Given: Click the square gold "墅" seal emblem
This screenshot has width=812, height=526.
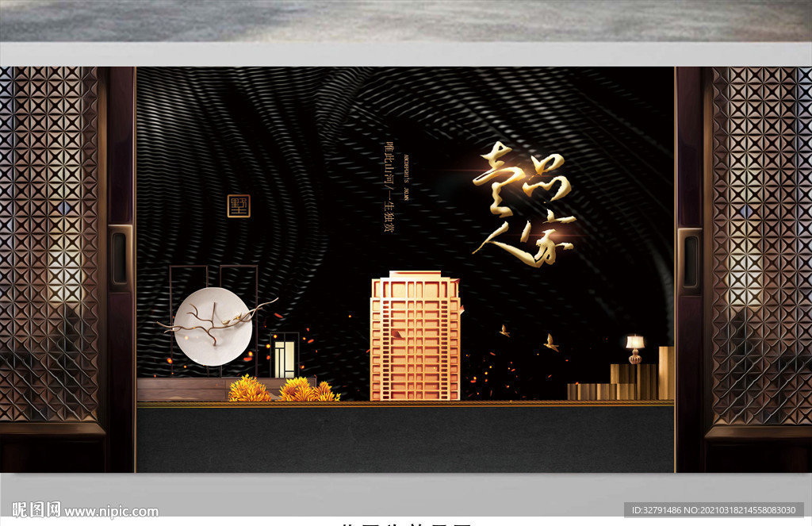Looking at the screenshot, I should pos(239,205).
